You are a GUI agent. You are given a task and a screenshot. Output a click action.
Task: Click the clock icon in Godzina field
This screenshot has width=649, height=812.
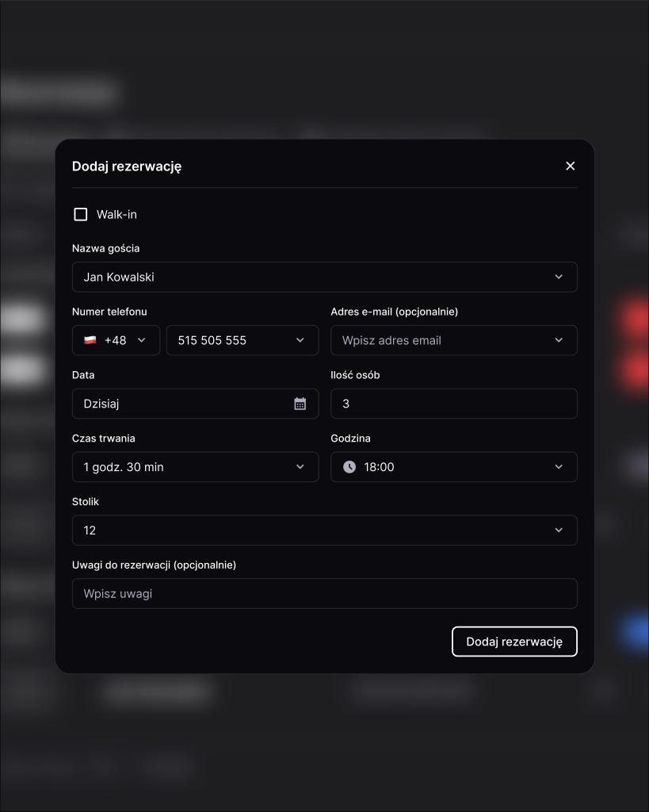pyautogui.click(x=349, y=466)
